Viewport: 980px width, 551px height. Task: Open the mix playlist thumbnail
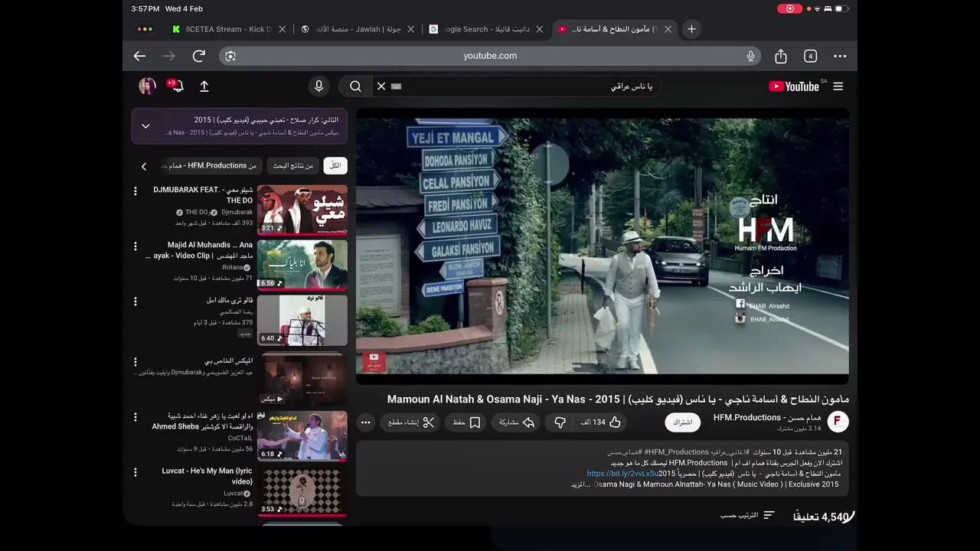pyautogui.click(x=302, y=378)
